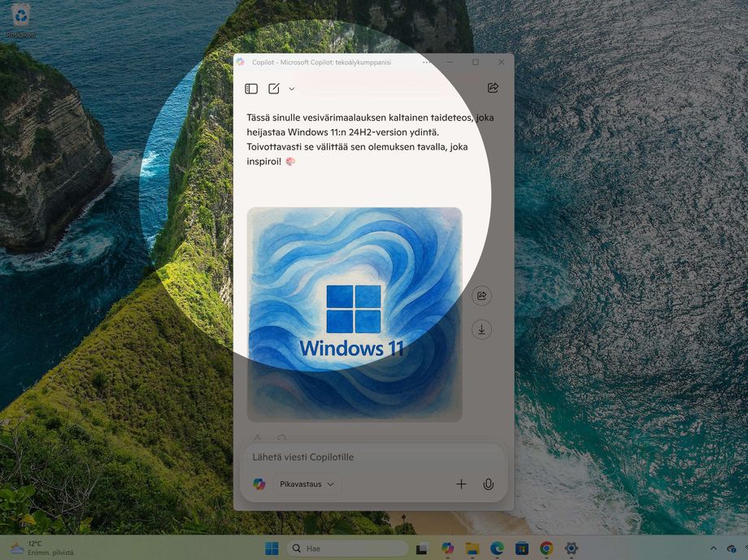748x560 pixels.
Task: Open the Windows 11 watercolor image
Action: (x=354, y=314)
